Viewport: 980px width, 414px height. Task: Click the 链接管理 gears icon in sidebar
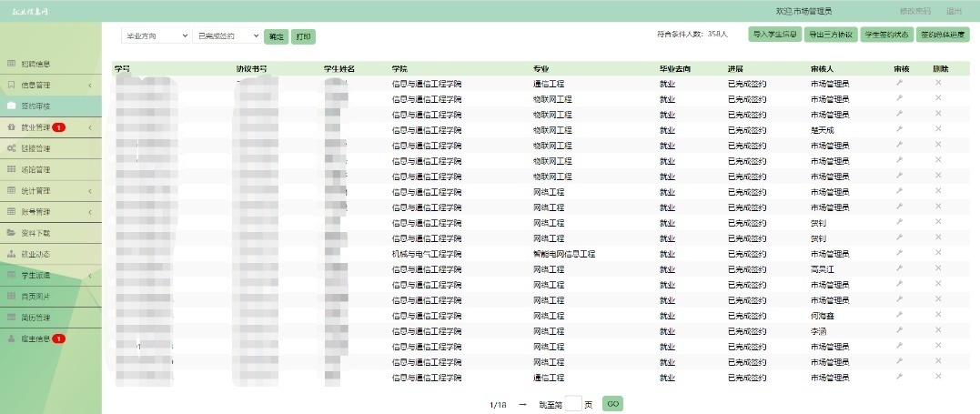(x=11, y=148)
